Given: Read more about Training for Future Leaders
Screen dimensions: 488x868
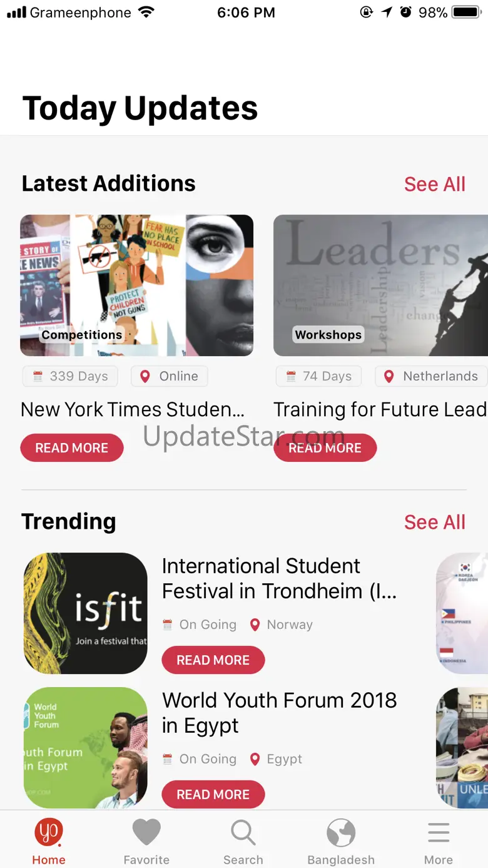Looking at the screenshot, I should coord(325,448).
